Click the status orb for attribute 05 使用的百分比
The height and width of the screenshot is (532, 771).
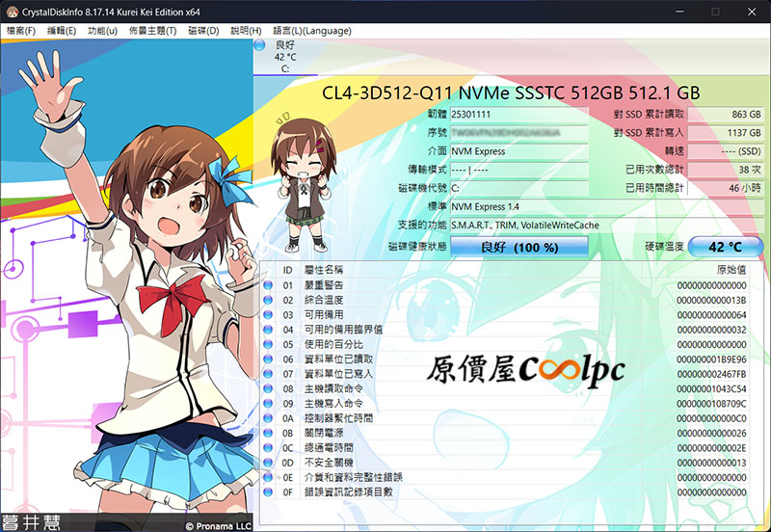pos(268,344)
